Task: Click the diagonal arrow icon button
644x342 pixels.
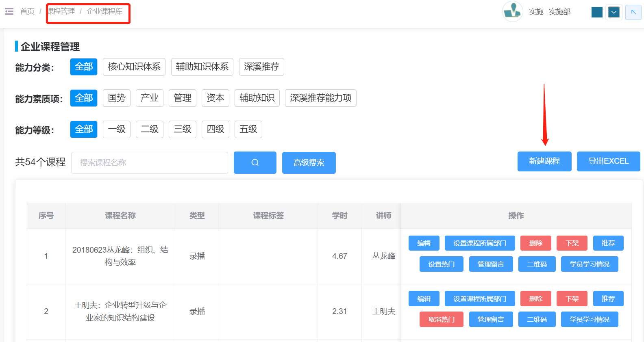Action: tap(633, 12)
